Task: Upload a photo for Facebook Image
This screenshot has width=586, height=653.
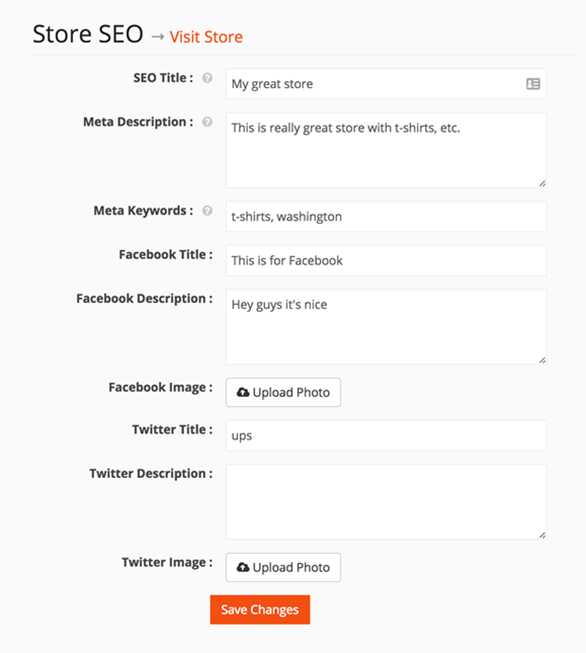Action: click(283, 392)
